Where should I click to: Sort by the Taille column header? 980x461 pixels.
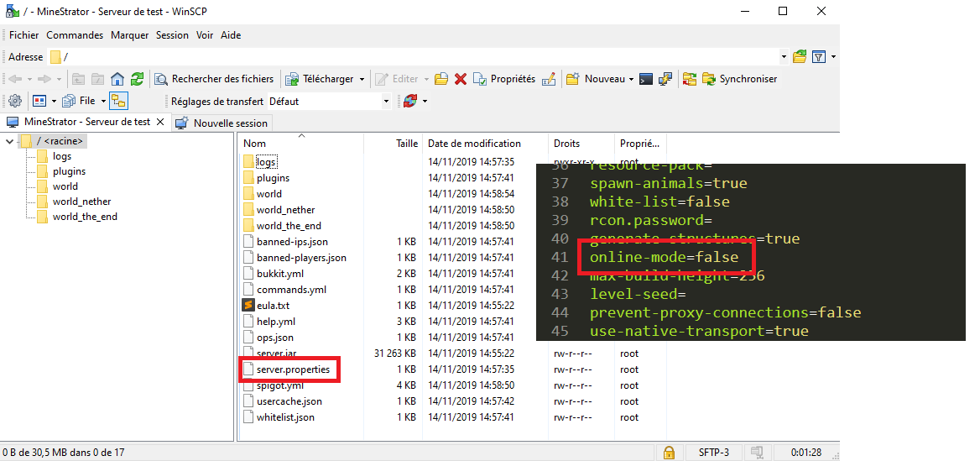(x=394, y=144)
